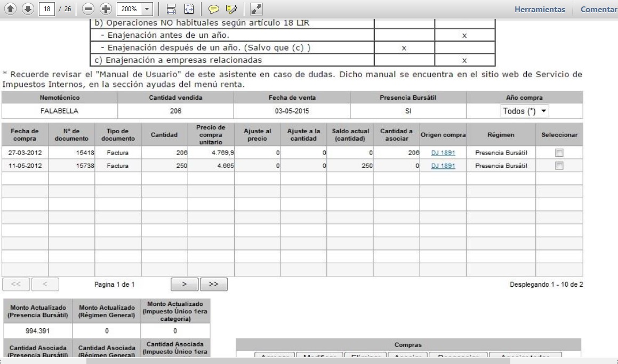Image resolution: width=618 pixels, height=364 pixels.
Task: Click the Saldo actual (cantidad) column header
Action: coord(350,134)
